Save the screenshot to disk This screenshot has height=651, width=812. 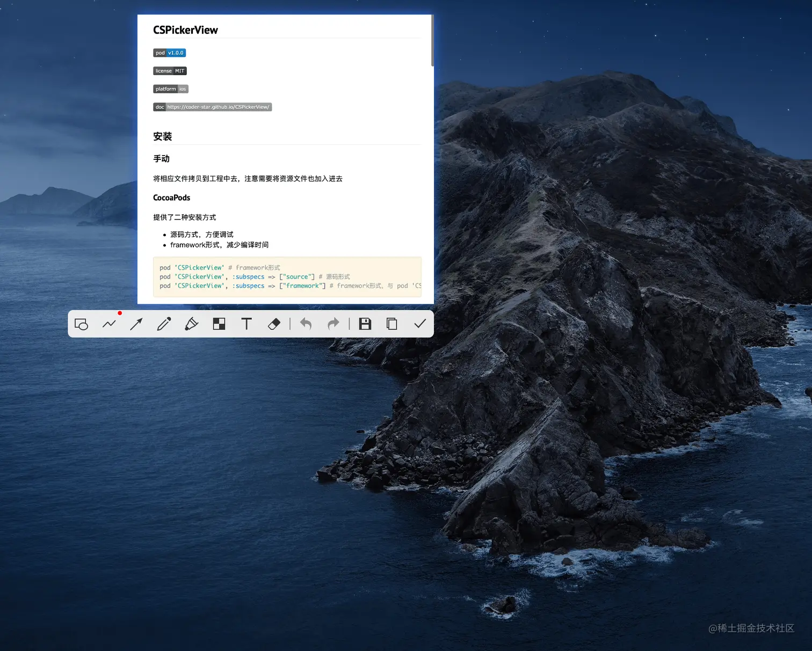coord(365,324)
